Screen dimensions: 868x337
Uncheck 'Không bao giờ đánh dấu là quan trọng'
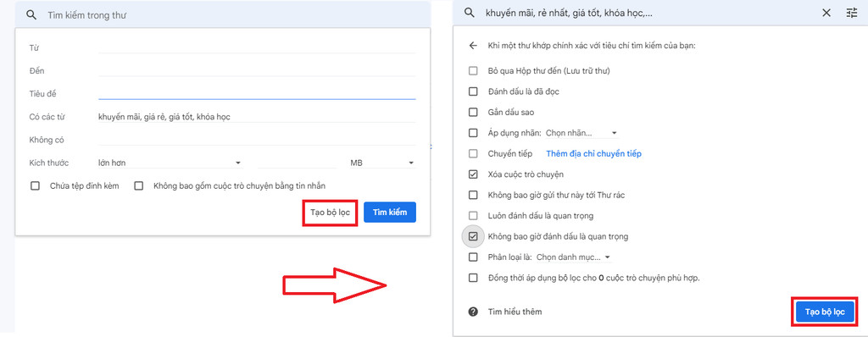(x=473, y=236)
